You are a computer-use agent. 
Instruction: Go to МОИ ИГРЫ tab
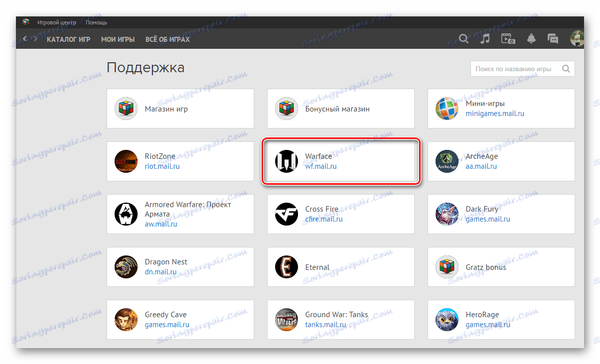[x=118, y=39]
